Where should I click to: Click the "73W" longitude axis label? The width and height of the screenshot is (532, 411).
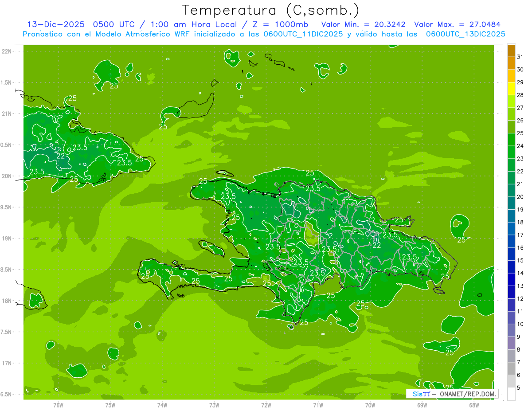pos(214,405)
